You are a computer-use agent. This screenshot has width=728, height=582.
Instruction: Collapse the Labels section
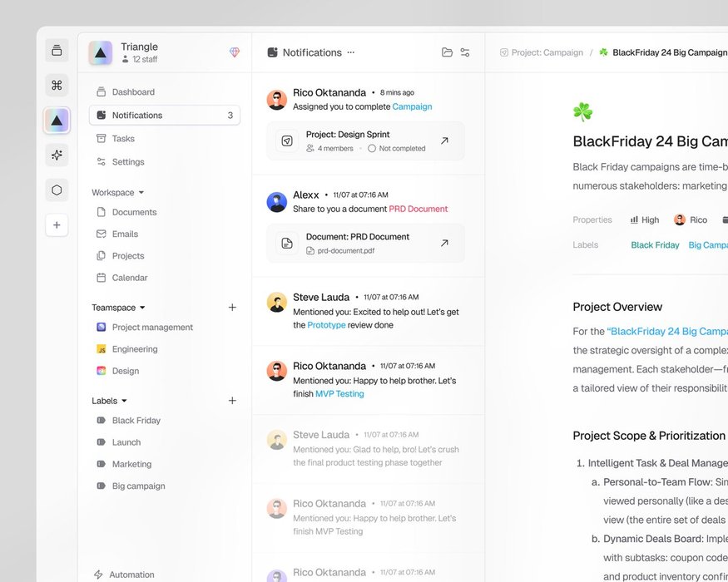pos(109,401)
